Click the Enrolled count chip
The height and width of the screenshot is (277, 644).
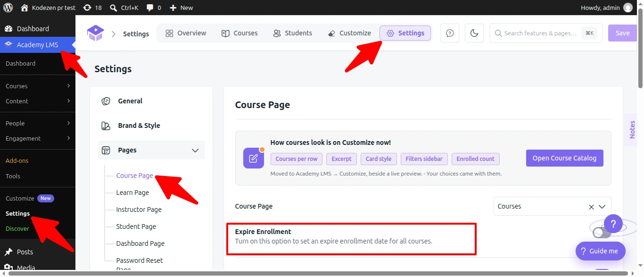click(x=475, y=159)
